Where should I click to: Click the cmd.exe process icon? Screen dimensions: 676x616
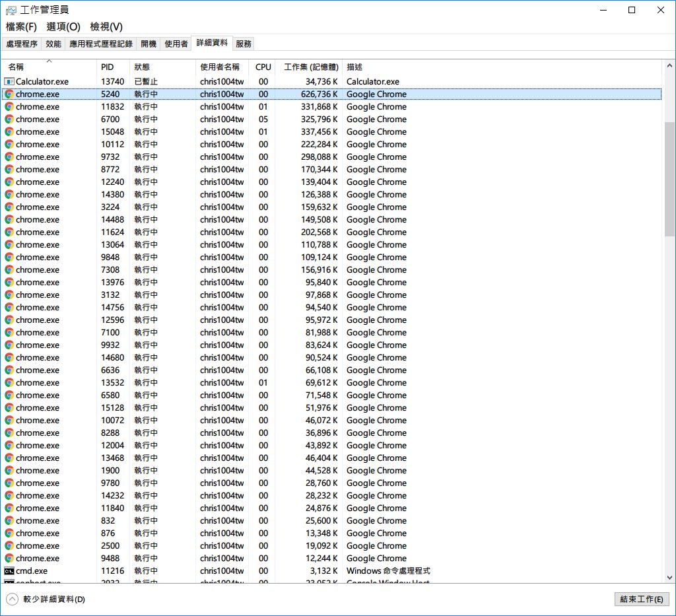(9, 571)
